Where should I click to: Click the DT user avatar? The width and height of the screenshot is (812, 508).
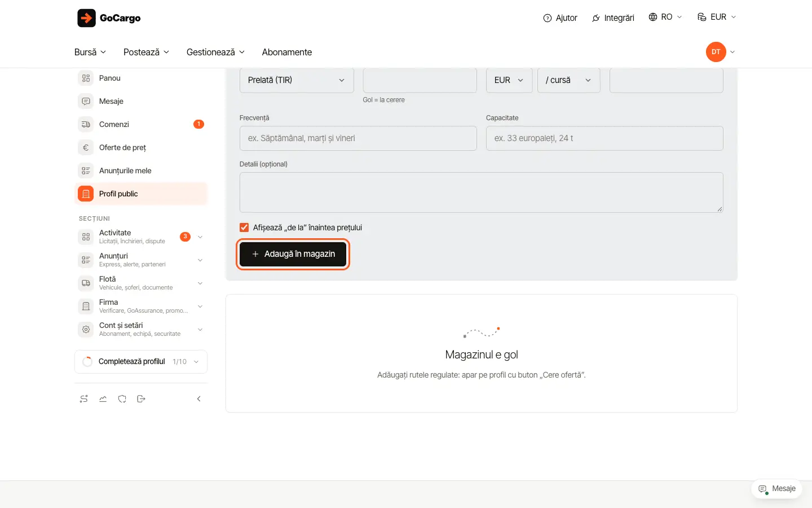pos(716,52)
